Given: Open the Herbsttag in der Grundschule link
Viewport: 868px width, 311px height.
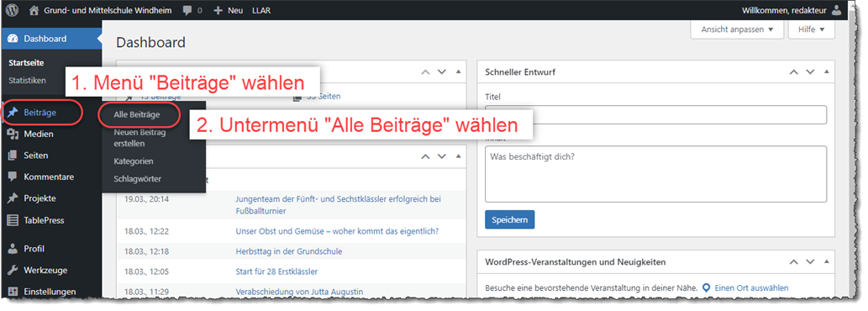Looking at the screenshot, I should 289,251.
